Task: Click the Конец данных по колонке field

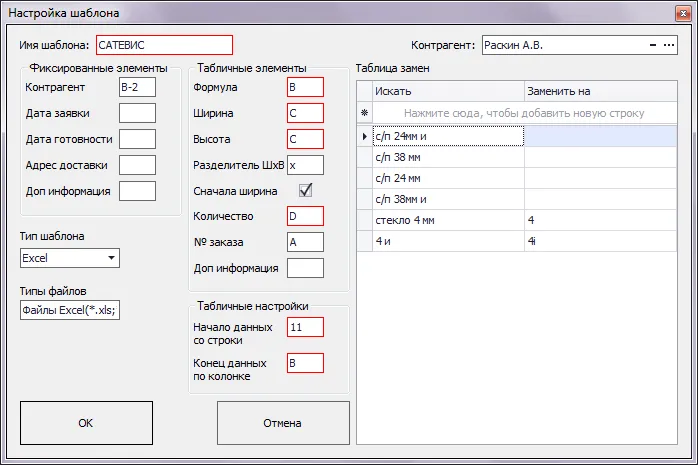Action: click(x=305, y=363)
